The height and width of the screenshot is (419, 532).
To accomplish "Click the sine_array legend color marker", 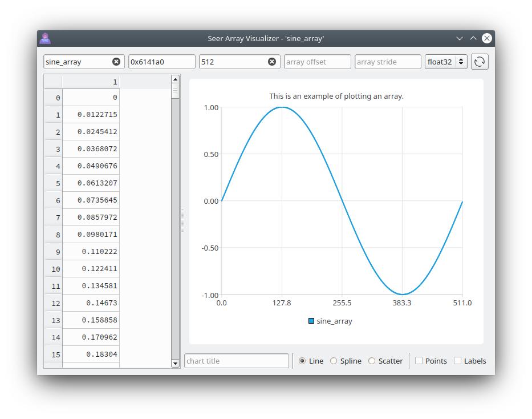I will tap(311, 321).
